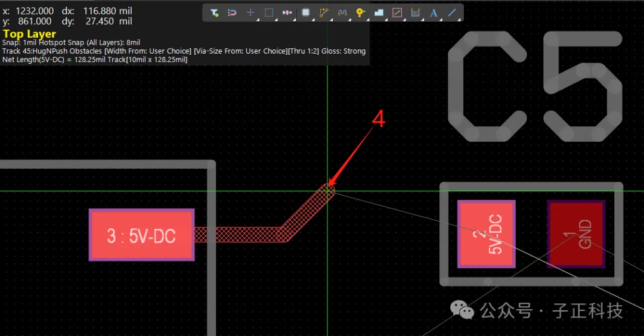Select the Interactive Length Tuning tool
The image size is (644, 336).
click(342, 13)
